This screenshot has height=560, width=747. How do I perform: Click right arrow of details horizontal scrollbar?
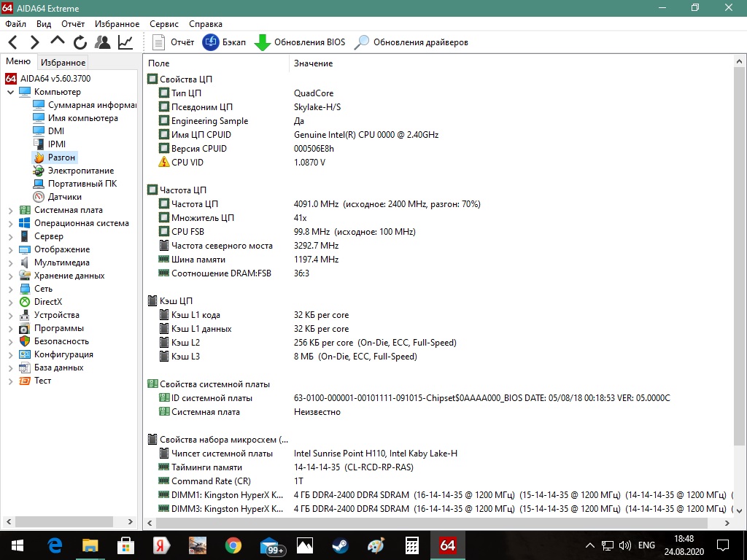point(727,523)
